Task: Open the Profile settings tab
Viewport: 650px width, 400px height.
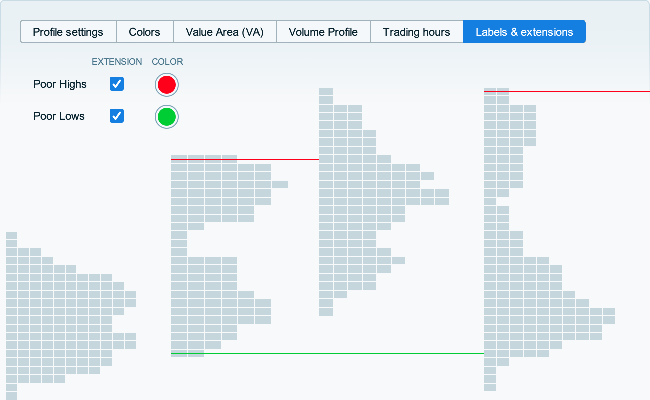Action: (x=68, y=32)
